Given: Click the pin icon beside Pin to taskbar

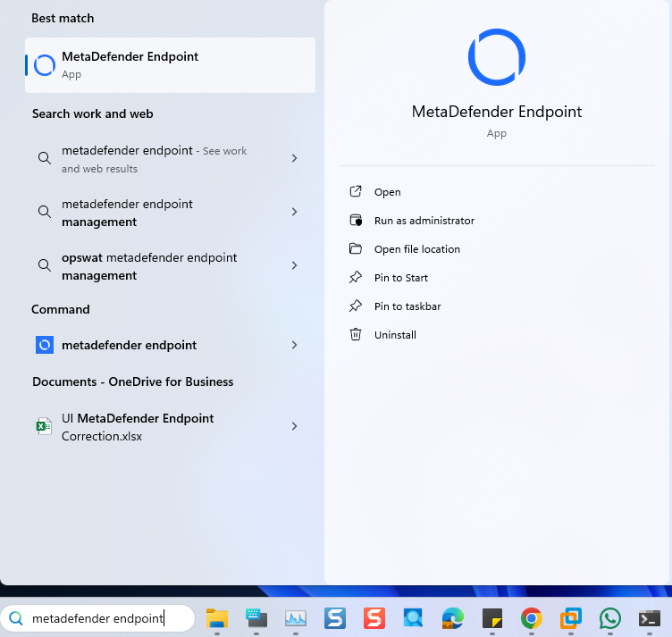Looking at the screenshot, I should [356, 306].
